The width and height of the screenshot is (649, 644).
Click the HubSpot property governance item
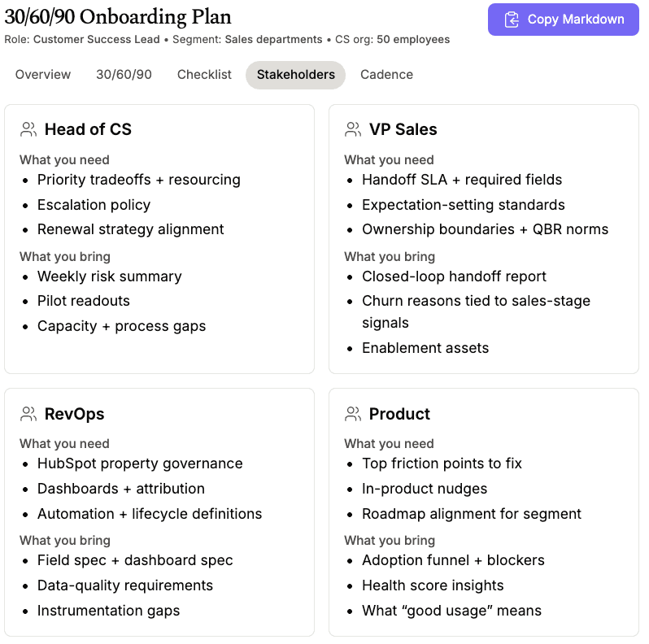point(140,463)
